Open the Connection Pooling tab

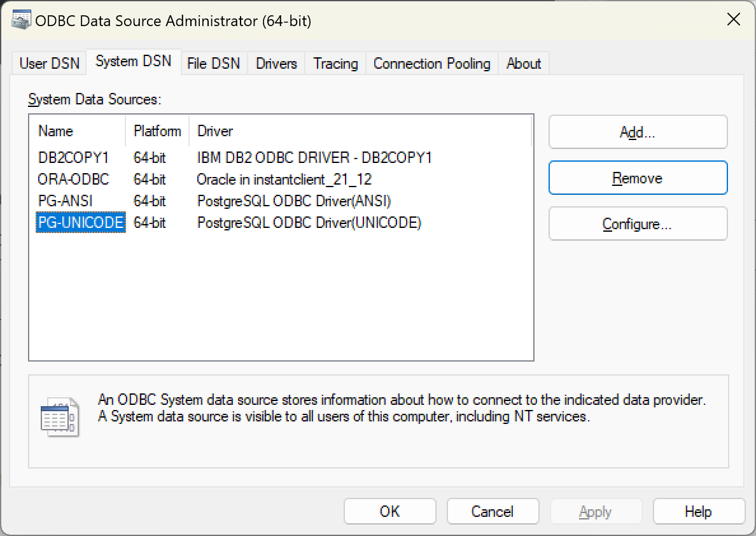431,63
